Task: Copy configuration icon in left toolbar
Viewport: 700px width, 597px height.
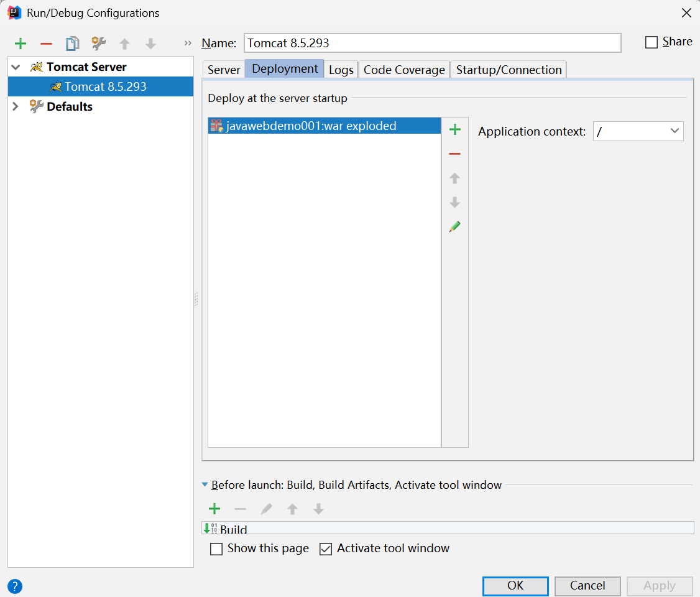Action: [x=72, y=44]
